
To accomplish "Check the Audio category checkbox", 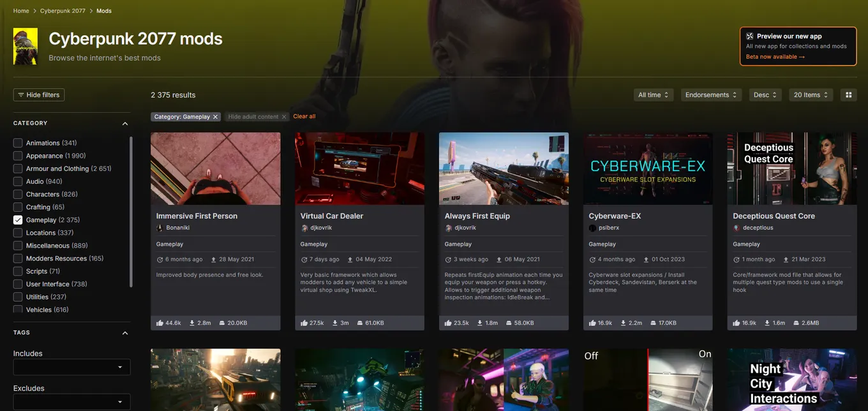I will pos(18,181).
